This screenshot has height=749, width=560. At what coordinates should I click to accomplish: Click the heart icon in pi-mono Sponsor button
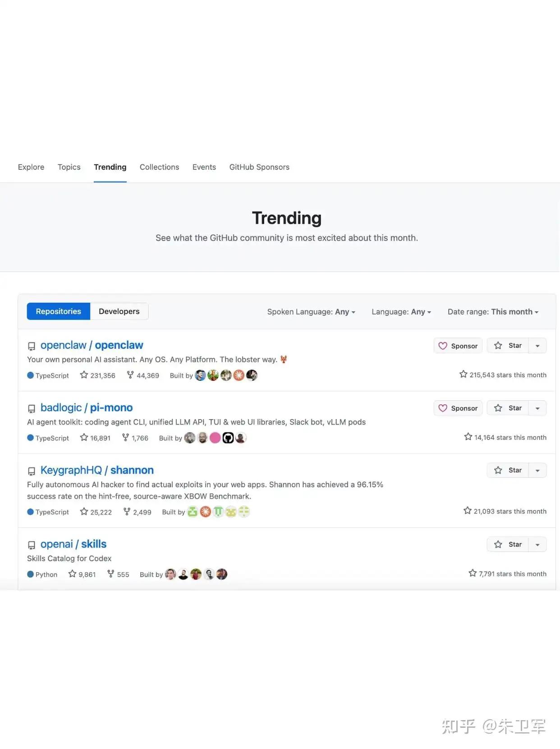pyautogui.click(x=443, y=408)
